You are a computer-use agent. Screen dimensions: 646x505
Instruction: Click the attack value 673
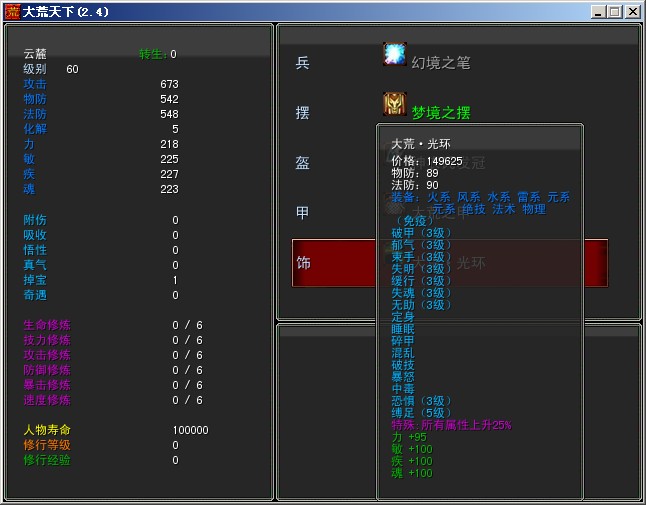(169, 84)
